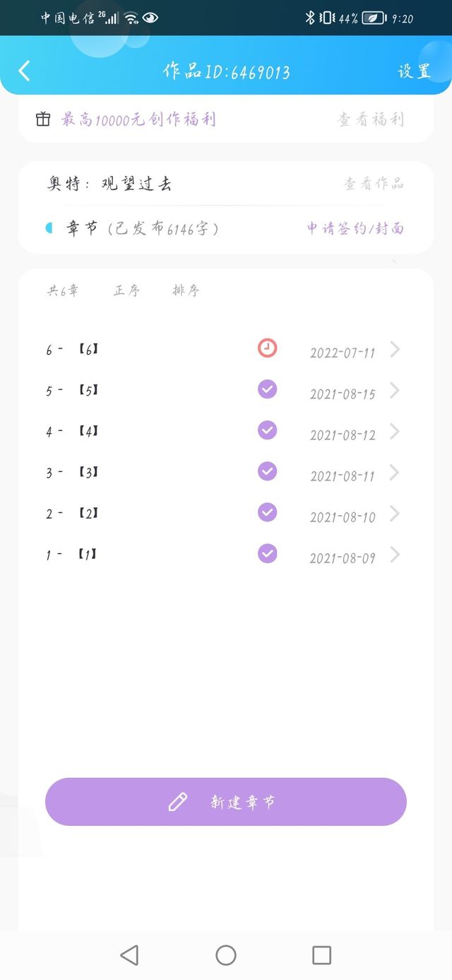Screen dimensions: 452x980
Task: Tap the pencil icon on new chapter button
Action: 178,802
